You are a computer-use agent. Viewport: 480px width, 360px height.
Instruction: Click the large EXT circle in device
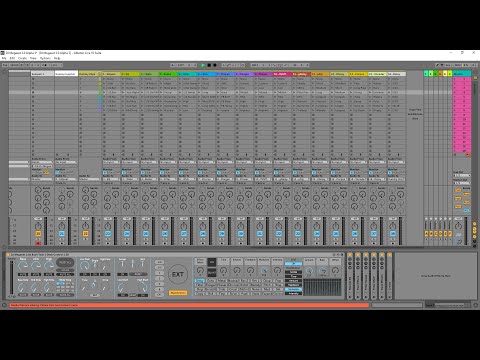178,274
